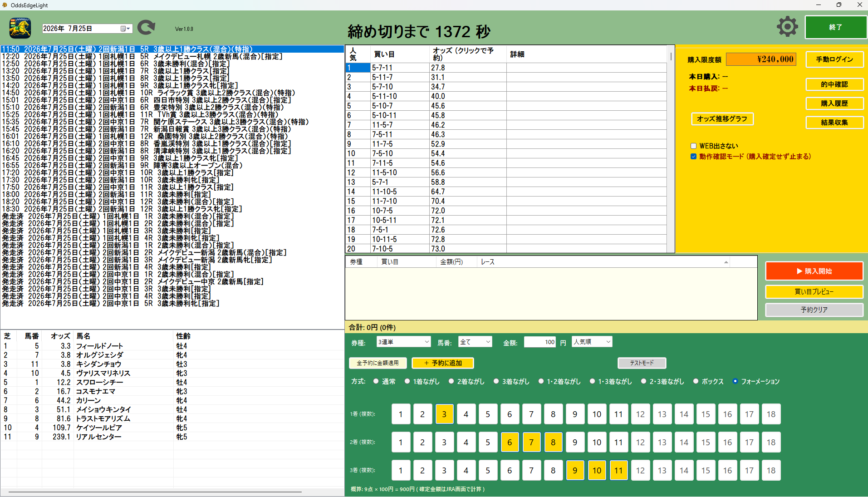This screenshot has height=497, width=868.
Task: Click odds 31.1 for 5-11-7
Action: pyautogui.click(x=468, y=77)
